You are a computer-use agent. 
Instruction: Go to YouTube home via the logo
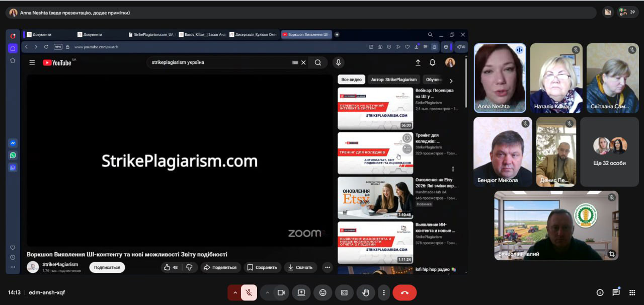(57, 62)
